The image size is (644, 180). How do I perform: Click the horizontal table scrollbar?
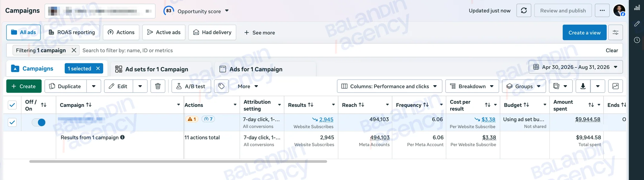click(178, 161)
